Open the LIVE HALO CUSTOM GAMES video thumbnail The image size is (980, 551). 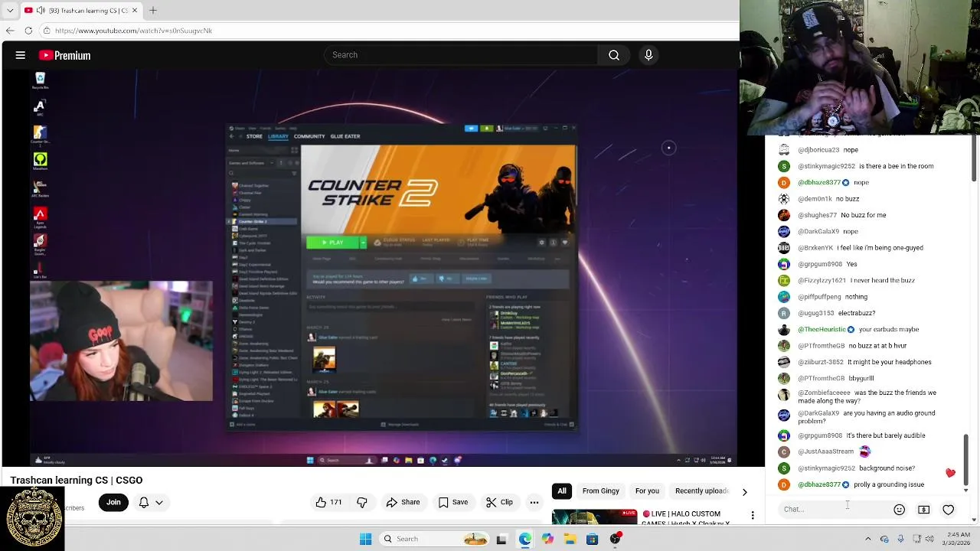594,517
